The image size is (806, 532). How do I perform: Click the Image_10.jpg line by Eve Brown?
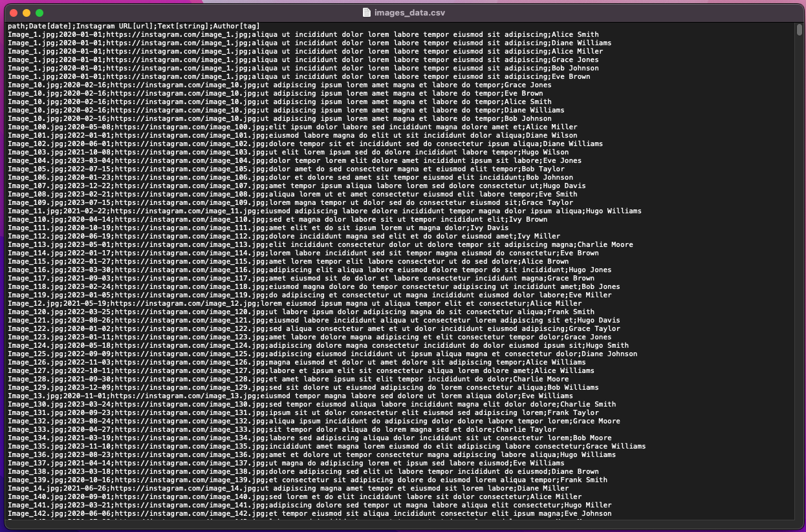coord(276,93)
